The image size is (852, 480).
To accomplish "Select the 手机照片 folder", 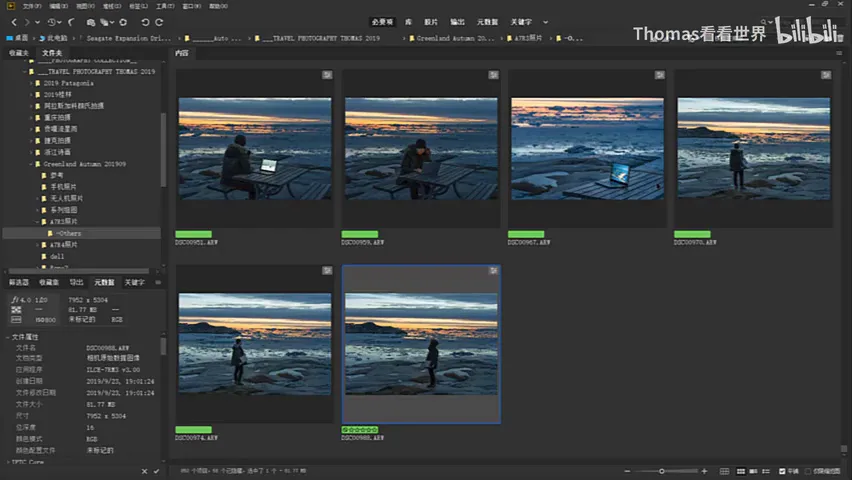I will [63, 187].
